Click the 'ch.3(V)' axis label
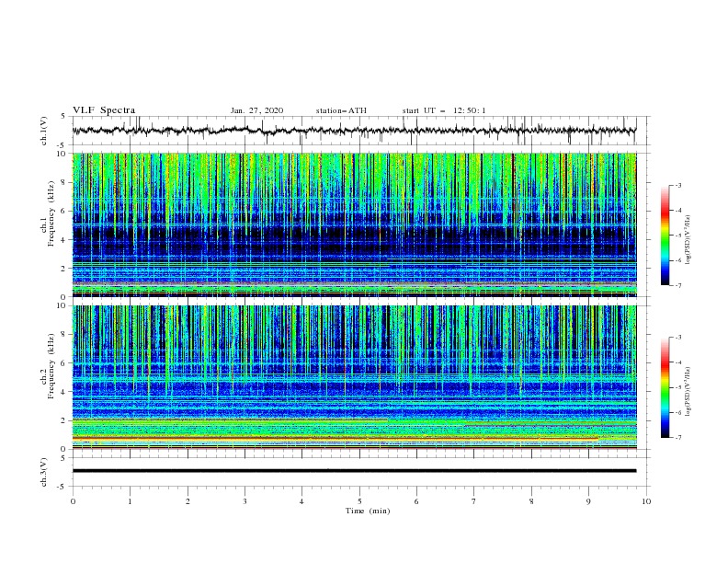The image size is (728, 563). pyautogui.click(x=44, y=472)
